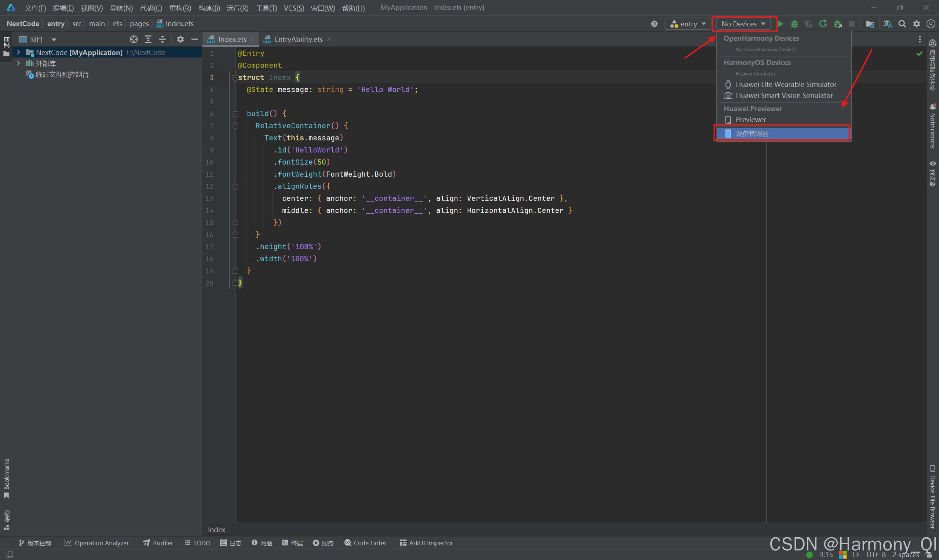Open ArkUI Inspector tool window
This screenshot has height=560, width=939.
click(426, 543)
